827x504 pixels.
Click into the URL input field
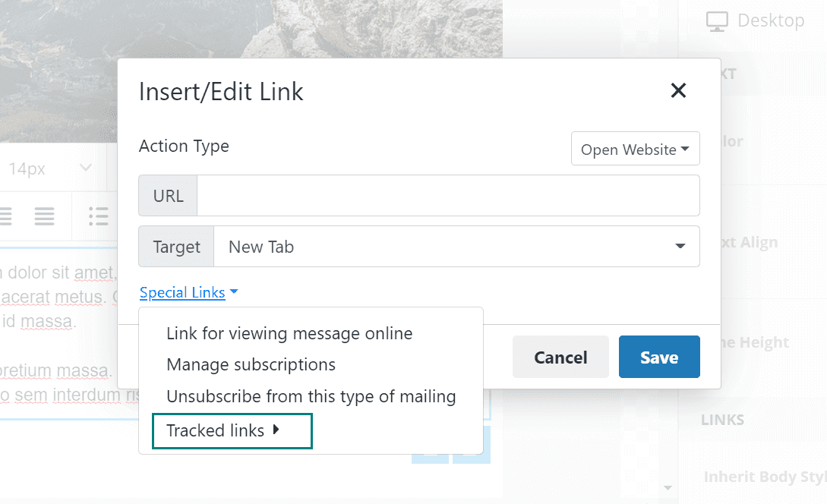[448, 196]
